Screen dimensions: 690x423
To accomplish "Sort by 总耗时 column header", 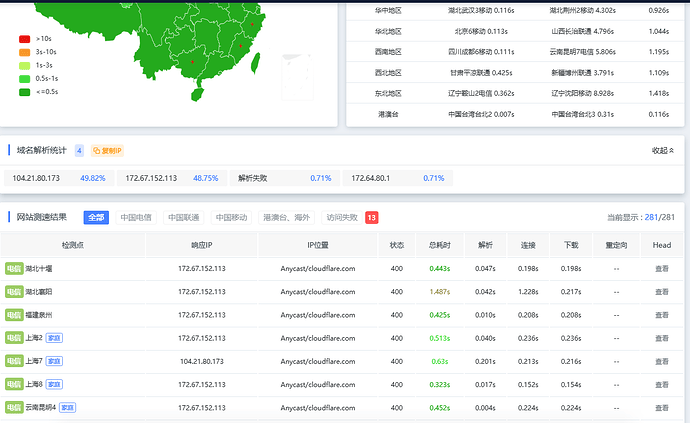I will tap(440, 245).
